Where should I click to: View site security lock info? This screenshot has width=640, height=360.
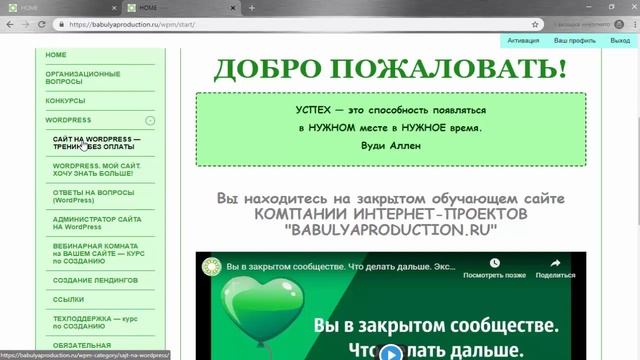(61, 24)
